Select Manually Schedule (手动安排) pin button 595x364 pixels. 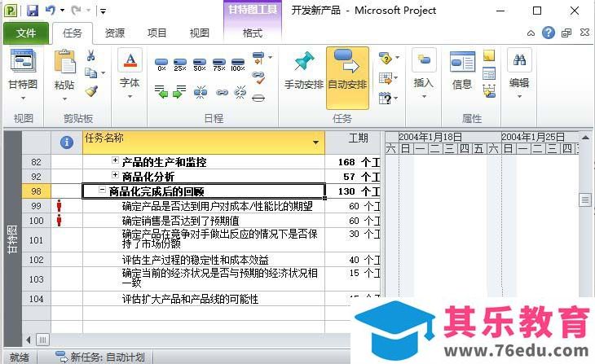304,72
